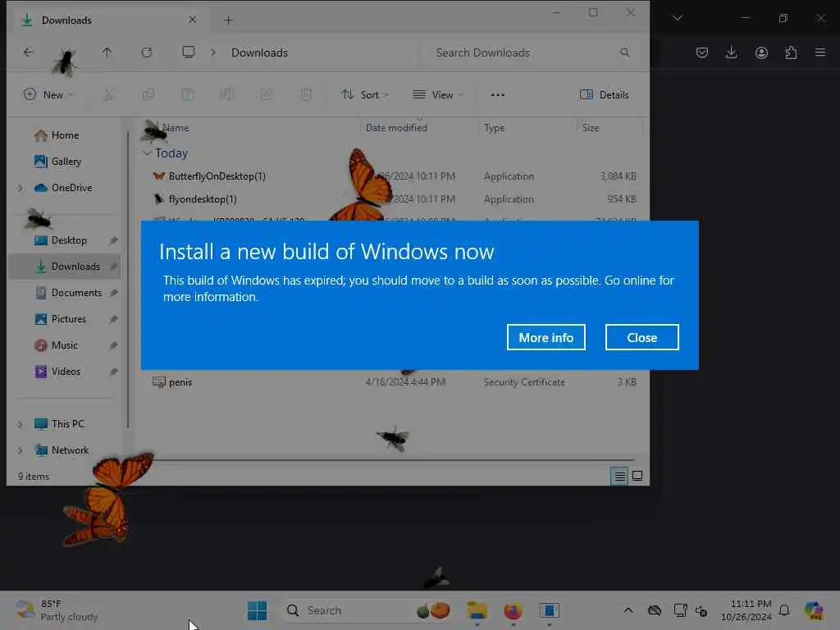Open Desktop quick access folder
Image resolution: width=840 pixels, height=630 pixels.
click(67, 240)
